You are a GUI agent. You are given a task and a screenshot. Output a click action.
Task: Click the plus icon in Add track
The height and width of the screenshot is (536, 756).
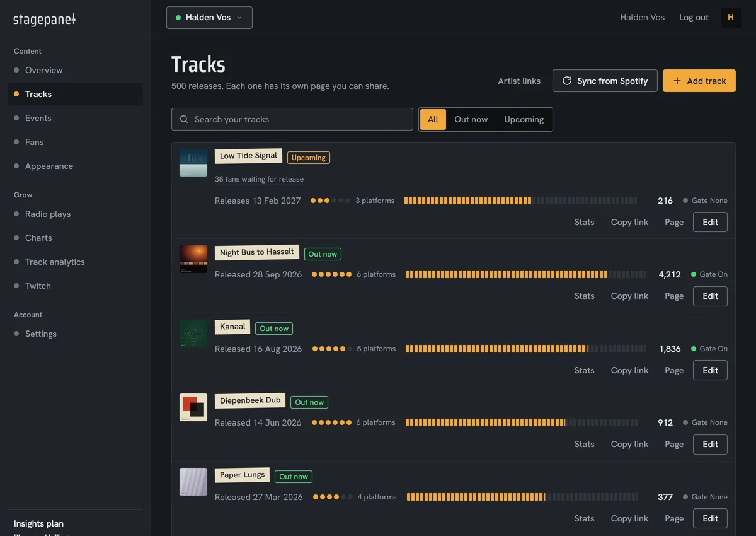[677, 81]
